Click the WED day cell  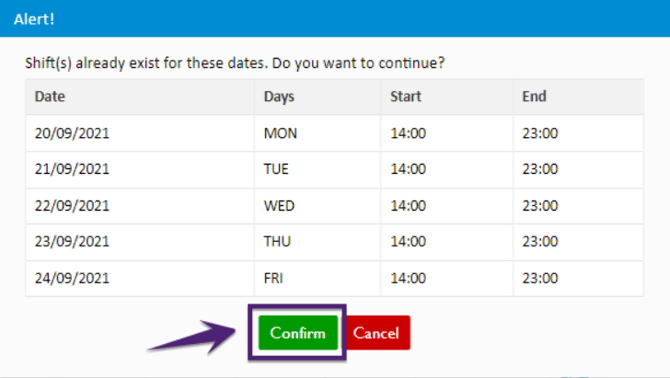click(317, 206)
